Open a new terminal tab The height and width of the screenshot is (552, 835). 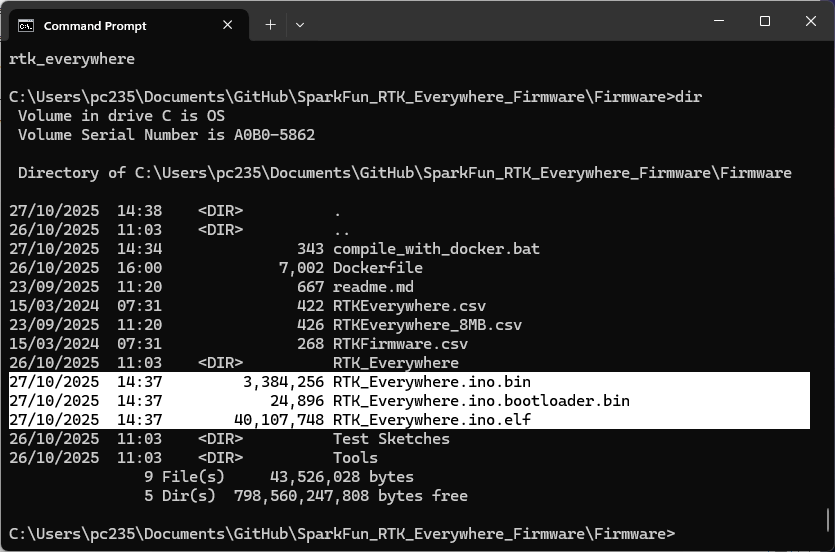pyautogui.click(x=271, y=24)
